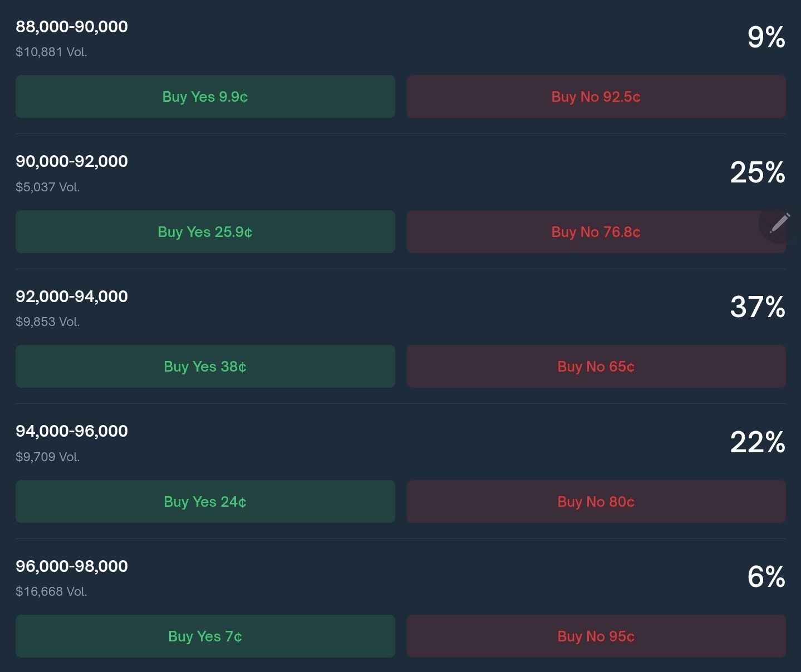Select the 9% probability value

[766, 37]
